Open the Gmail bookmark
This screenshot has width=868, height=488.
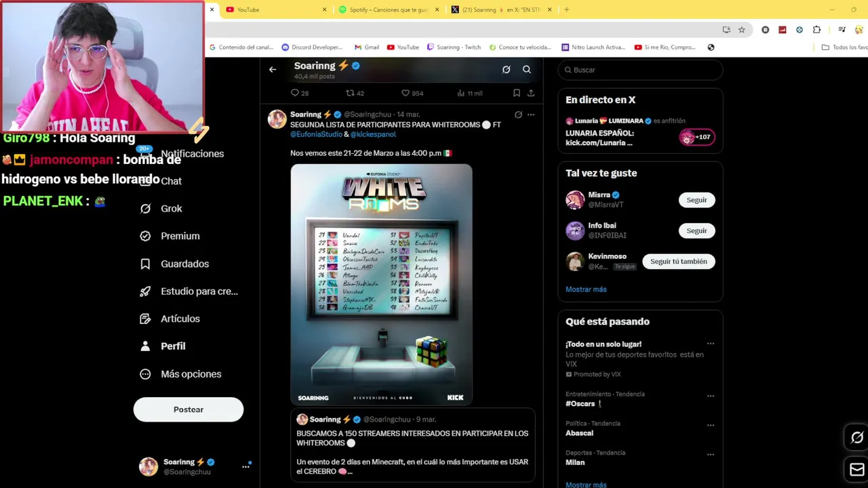pyautogui.click(x=367, y=47)
